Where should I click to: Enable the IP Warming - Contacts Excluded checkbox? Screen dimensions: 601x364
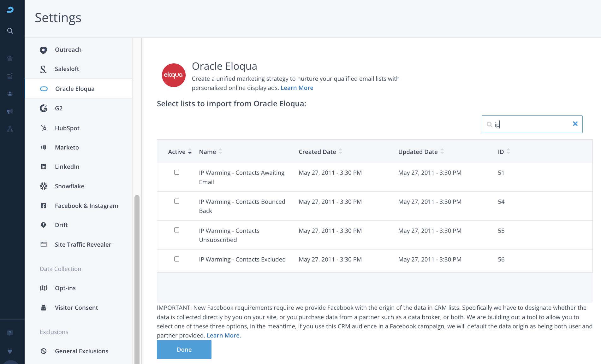click(x=177, y=259)
